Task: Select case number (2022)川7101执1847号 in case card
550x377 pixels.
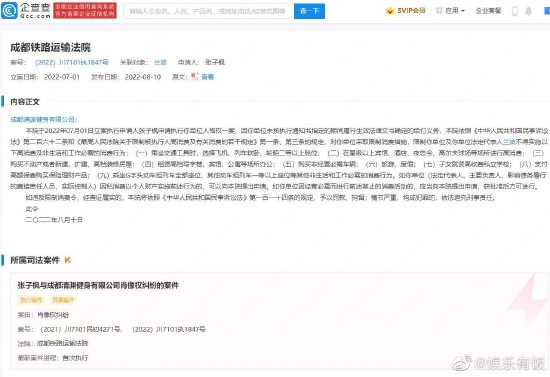Action: point(169,329)
